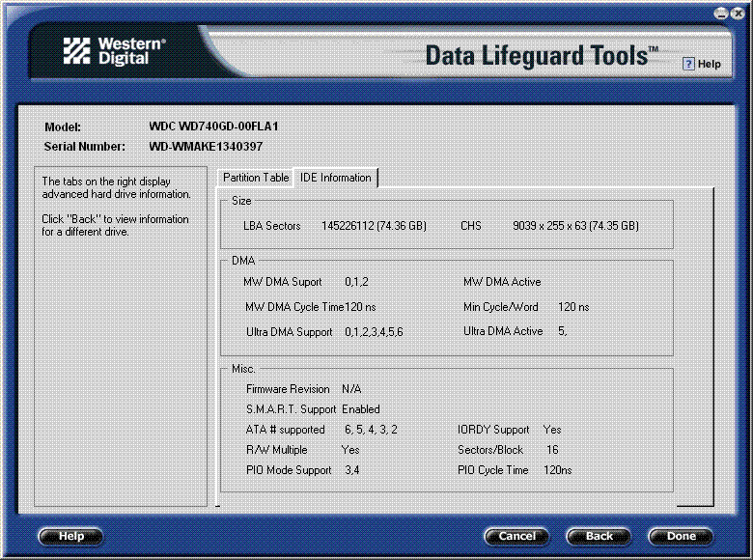This screenshot has width=753, height=560.
Task: Switch to the Partition Table tab
Action: 256,178
